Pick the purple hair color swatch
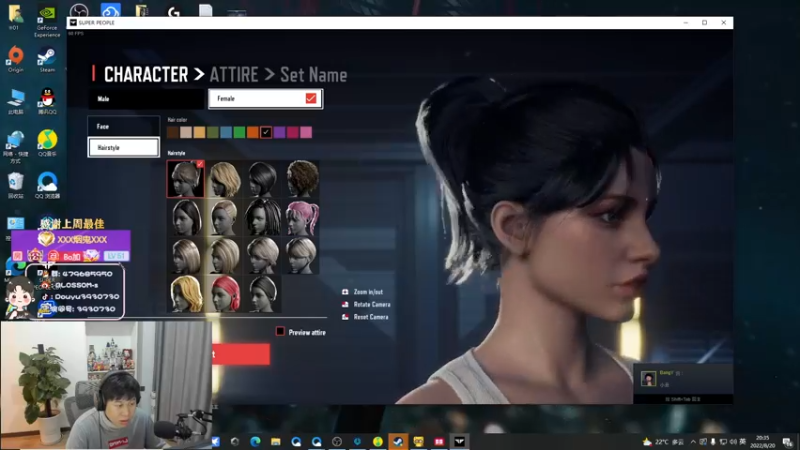The image size is (800, 450). click(x=279, y=133)
